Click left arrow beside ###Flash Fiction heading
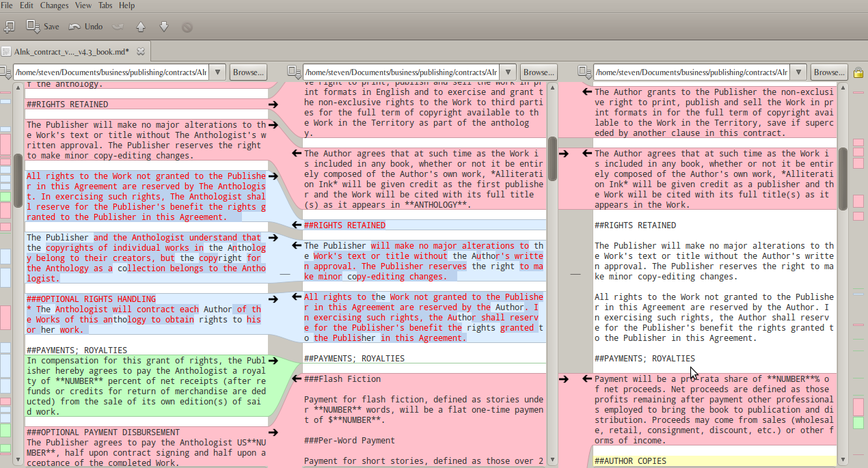The image size is (868, 468). click(297, 379)
